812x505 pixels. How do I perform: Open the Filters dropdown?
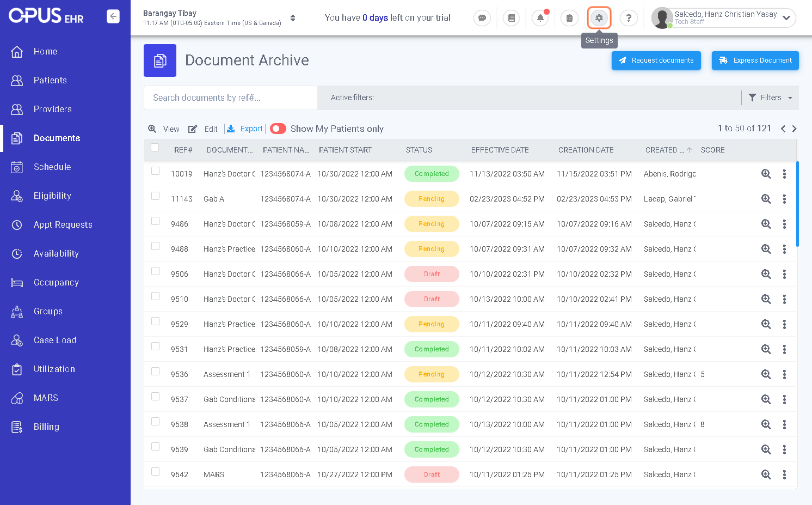(770, 98)
